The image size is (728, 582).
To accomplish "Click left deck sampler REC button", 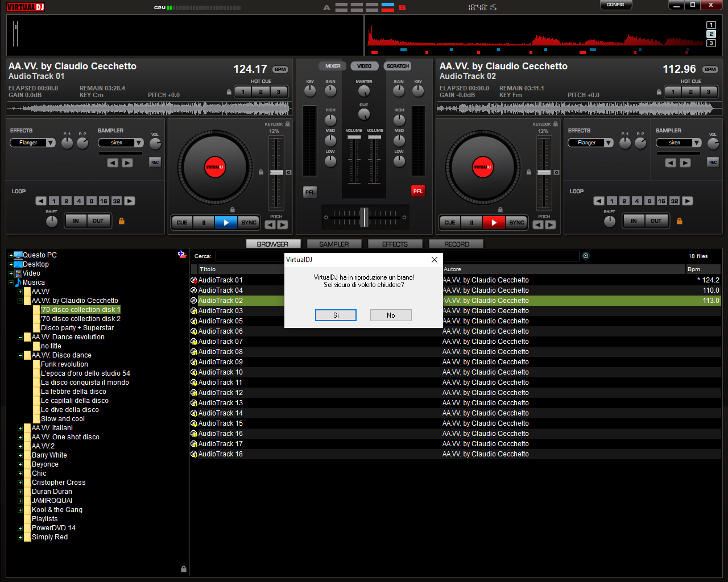I will coord(155,162).
